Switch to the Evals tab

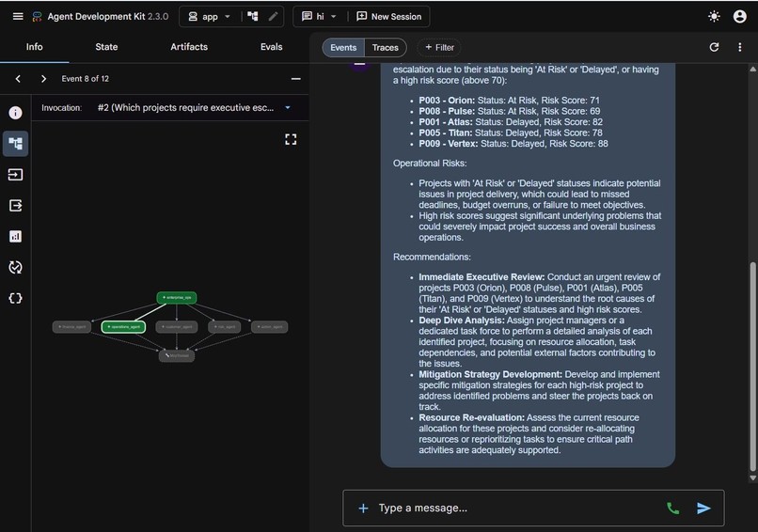coord(271,47)
